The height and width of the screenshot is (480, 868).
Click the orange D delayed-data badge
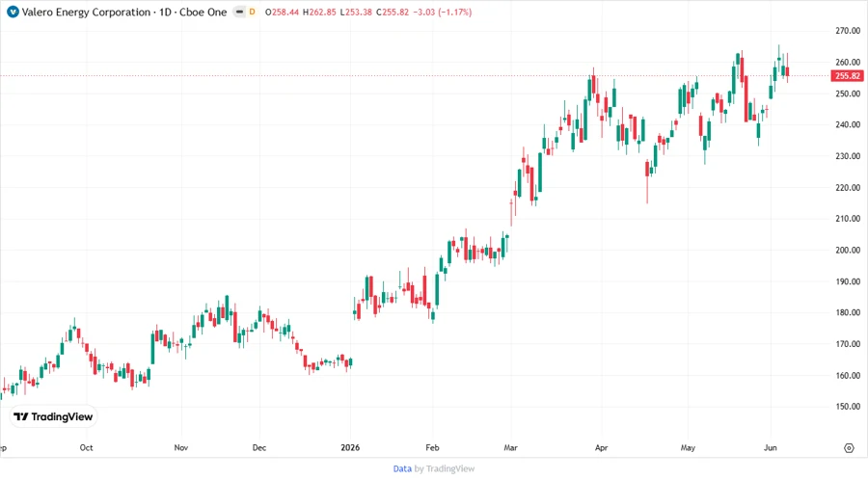click(253, 12)
